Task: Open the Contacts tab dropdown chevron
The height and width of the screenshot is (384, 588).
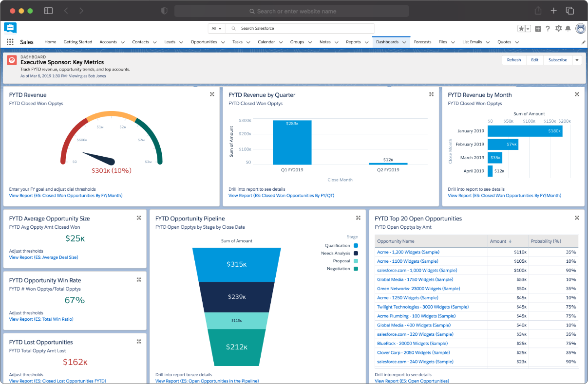Action: coord(154,42)
